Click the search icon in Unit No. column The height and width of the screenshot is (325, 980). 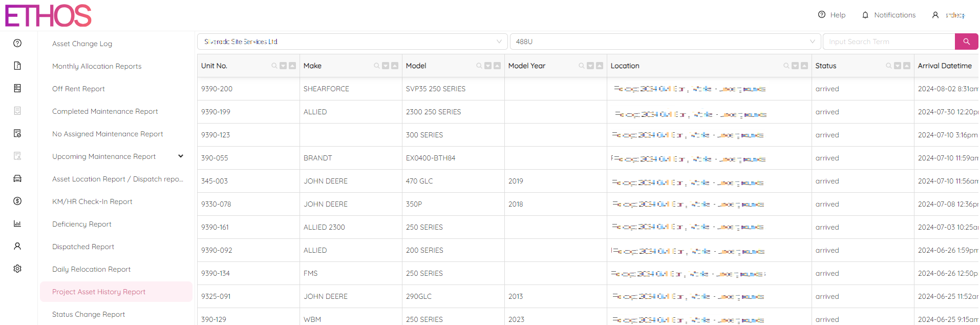click(x=274, y=66)
